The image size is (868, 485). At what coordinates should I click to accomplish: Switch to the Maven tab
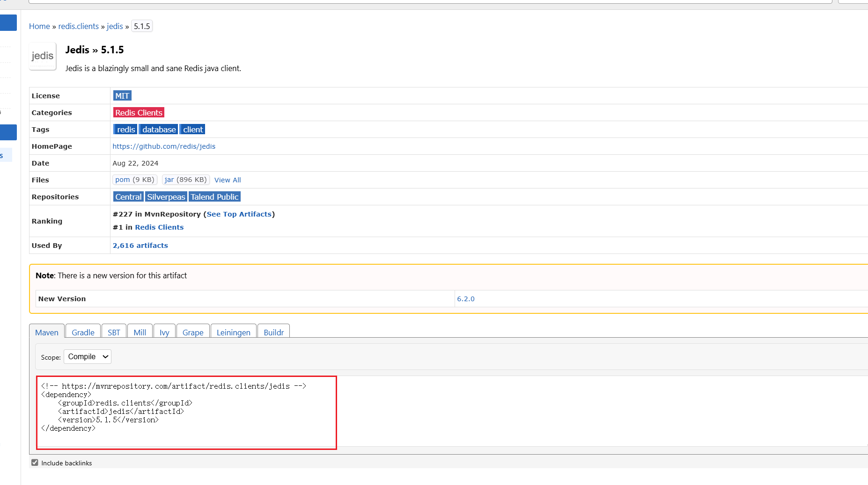[x=47, y=332]
